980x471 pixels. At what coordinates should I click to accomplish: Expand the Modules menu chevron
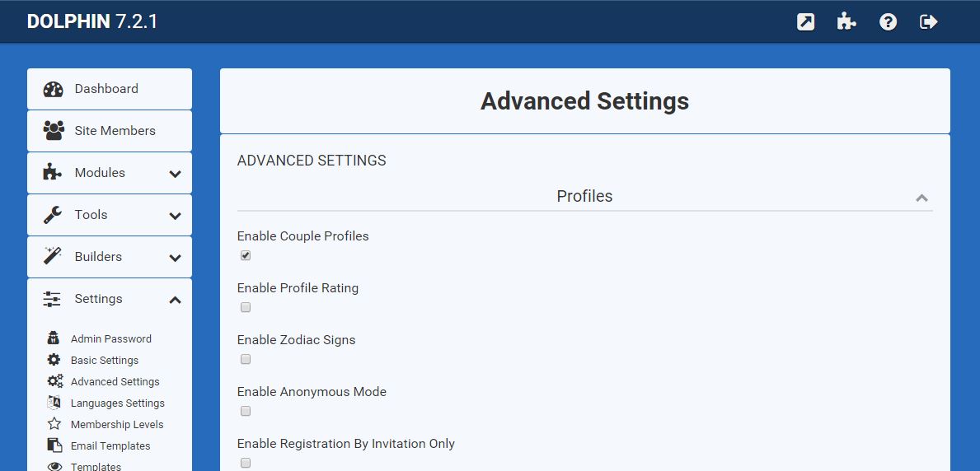[x=175, y=174]
